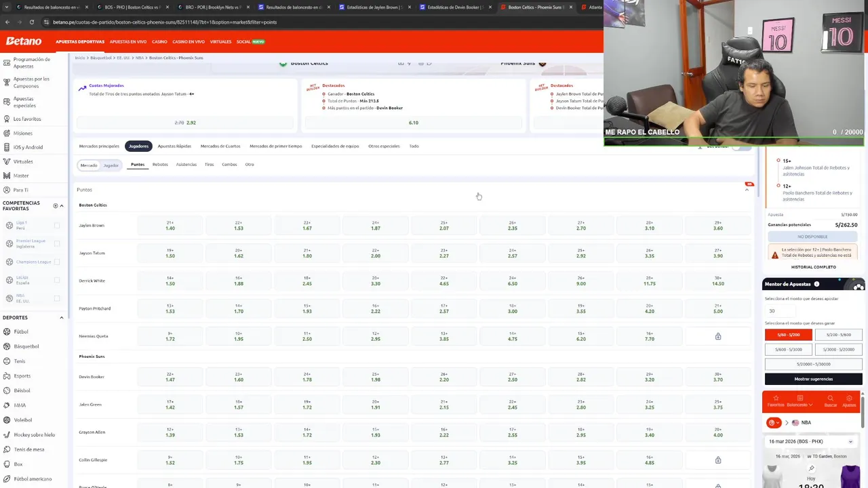Select the Fútbol sport icon
This screenshot has width=868, height=488.
tap(6, 331)
